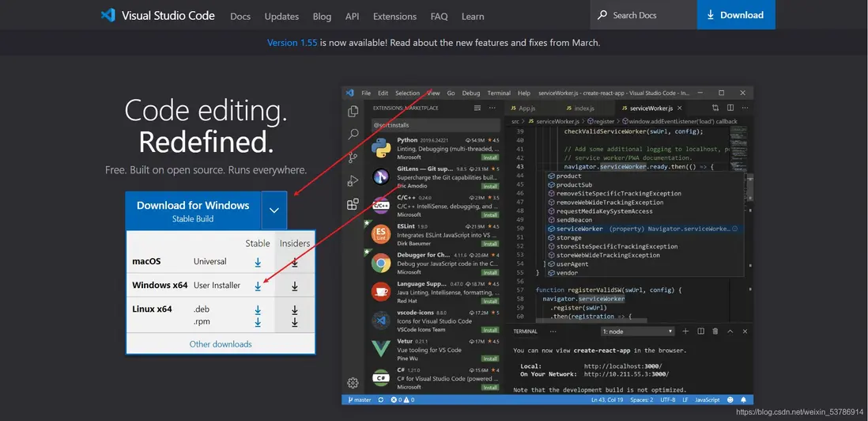Click the Download for Windows Stable Build button
Image resolution: width=868 pixels, height=421 pixels.
coord(193,210)
